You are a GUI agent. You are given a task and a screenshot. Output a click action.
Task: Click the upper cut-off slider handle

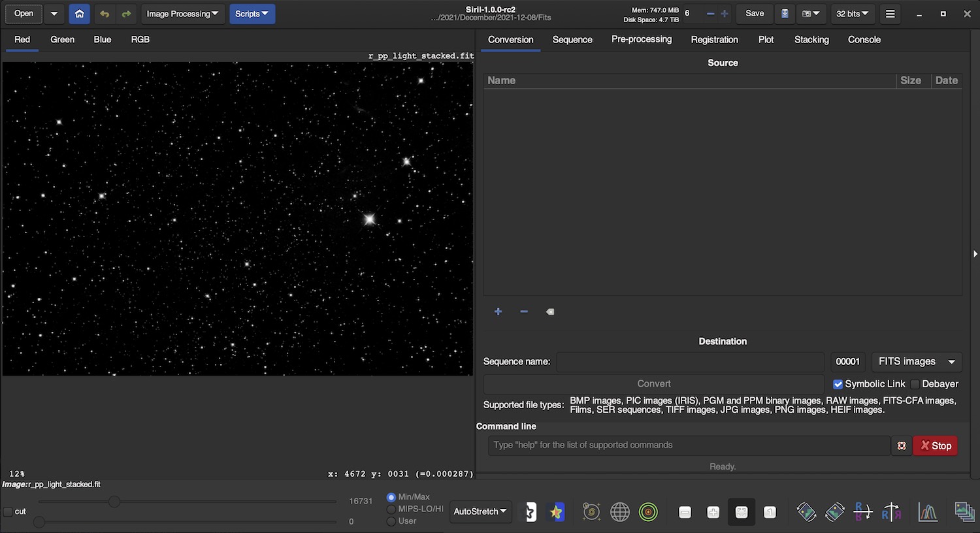(114, 502)
